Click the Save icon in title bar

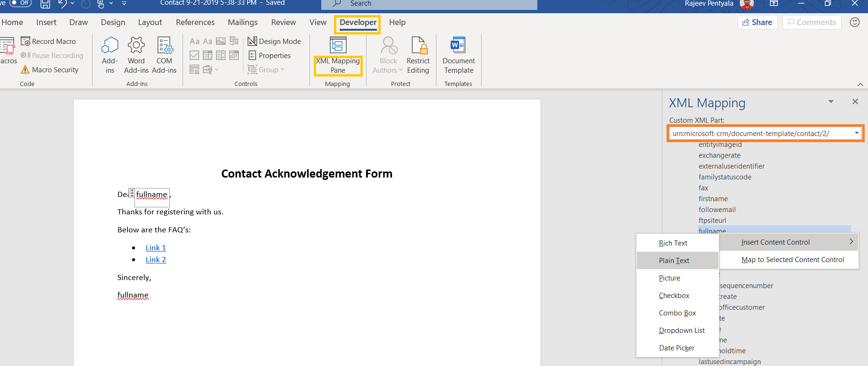45,4
